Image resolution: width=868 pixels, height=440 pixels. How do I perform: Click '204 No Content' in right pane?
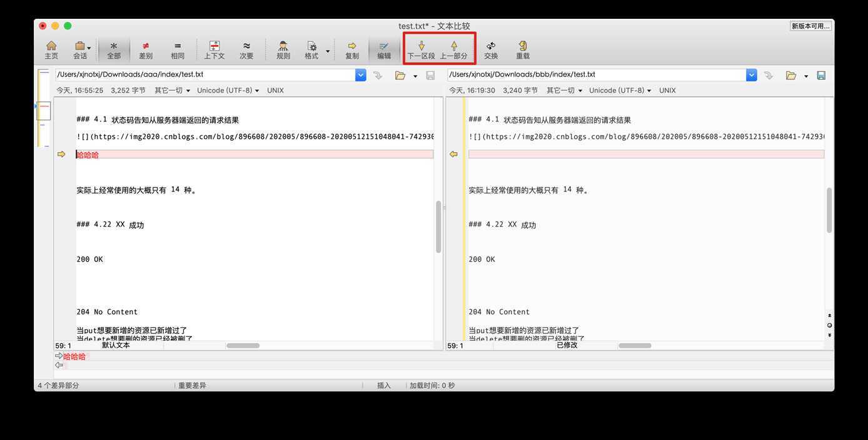click(499, 312)
